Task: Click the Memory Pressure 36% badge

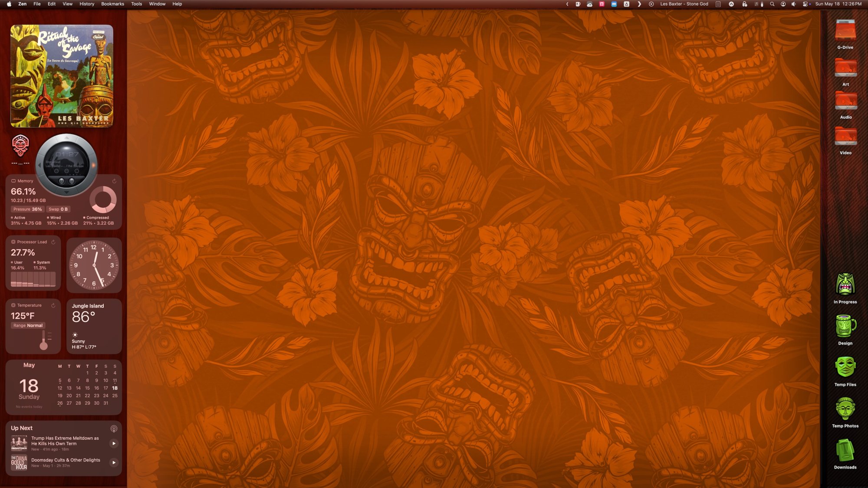Action: [27, 209]
